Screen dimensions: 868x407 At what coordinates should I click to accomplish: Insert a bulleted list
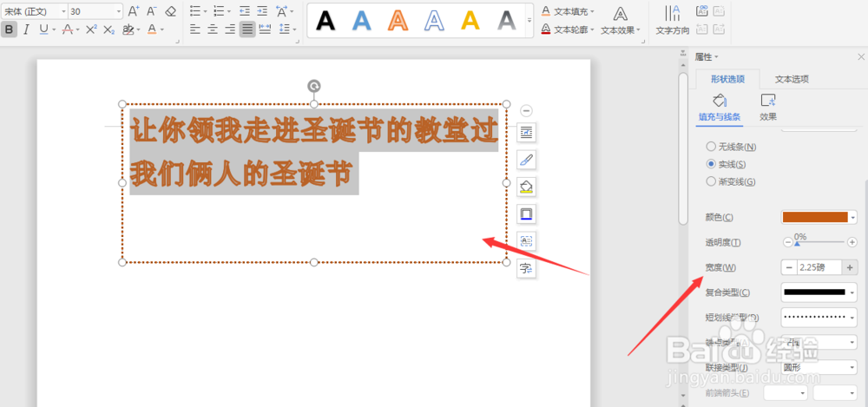[x=194, y=11]
